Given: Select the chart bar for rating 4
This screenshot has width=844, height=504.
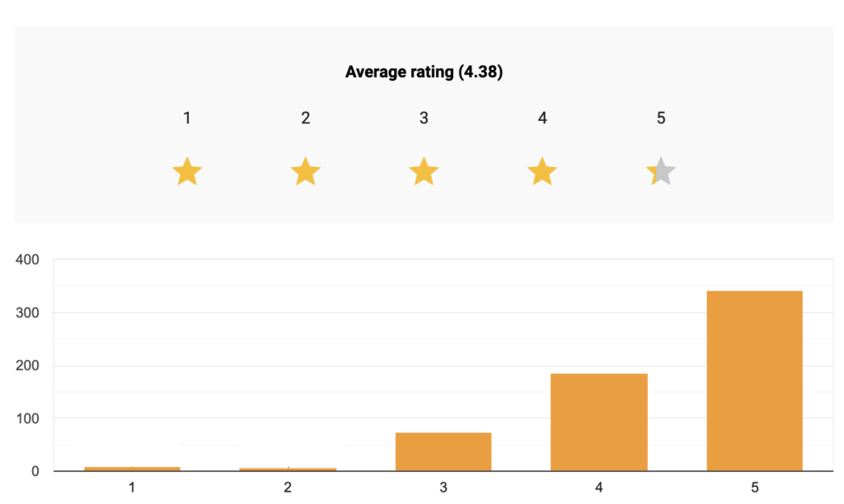Looking at the screenshot, I should [598, 422].
